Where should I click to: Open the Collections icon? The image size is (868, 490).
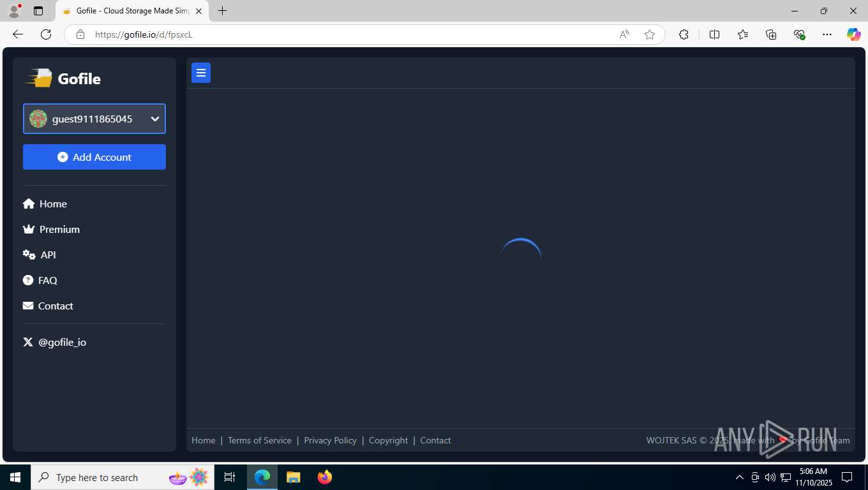click(x=771, y=34)
